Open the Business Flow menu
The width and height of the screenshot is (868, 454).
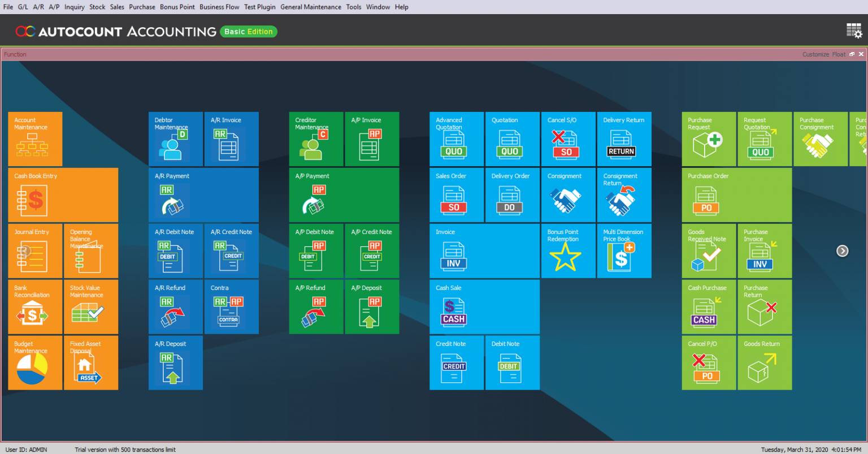pos(219,7)
